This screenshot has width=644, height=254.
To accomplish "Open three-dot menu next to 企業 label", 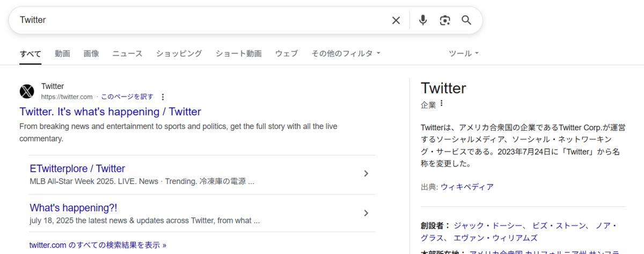I will 442,103.
